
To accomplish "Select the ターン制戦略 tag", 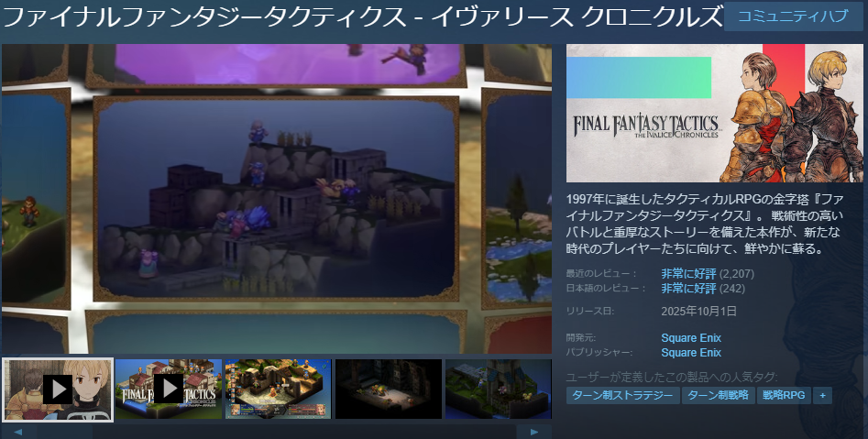I will tap(718, 396).
